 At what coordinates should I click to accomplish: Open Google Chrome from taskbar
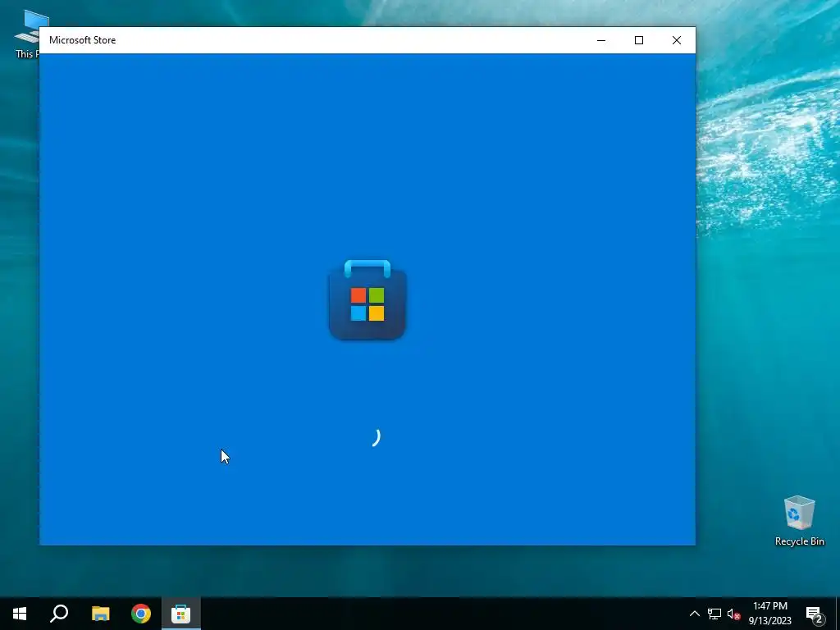(x=141, y=614)
